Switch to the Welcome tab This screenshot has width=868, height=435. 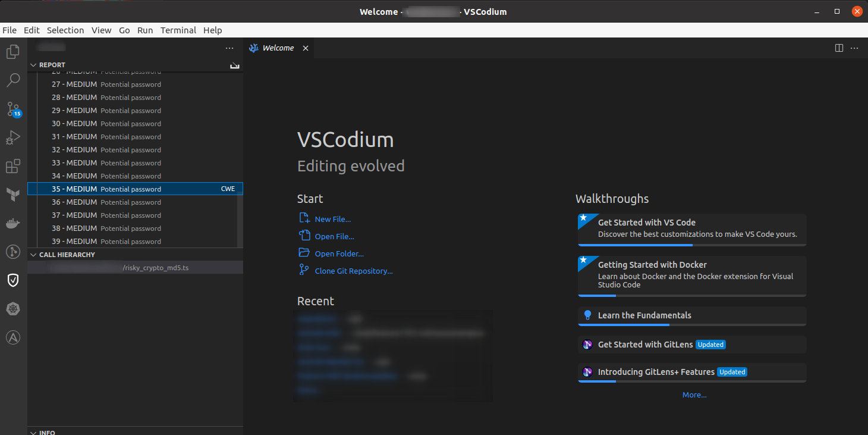(279, 48)
